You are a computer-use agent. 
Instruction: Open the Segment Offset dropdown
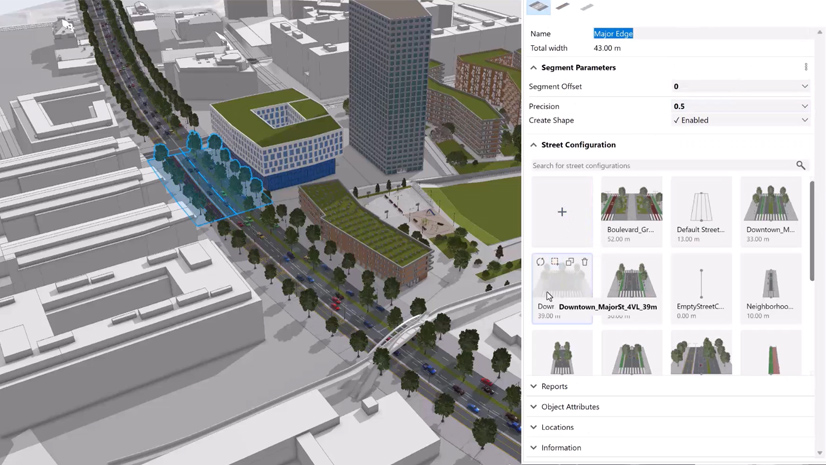[x=741, y=86]
